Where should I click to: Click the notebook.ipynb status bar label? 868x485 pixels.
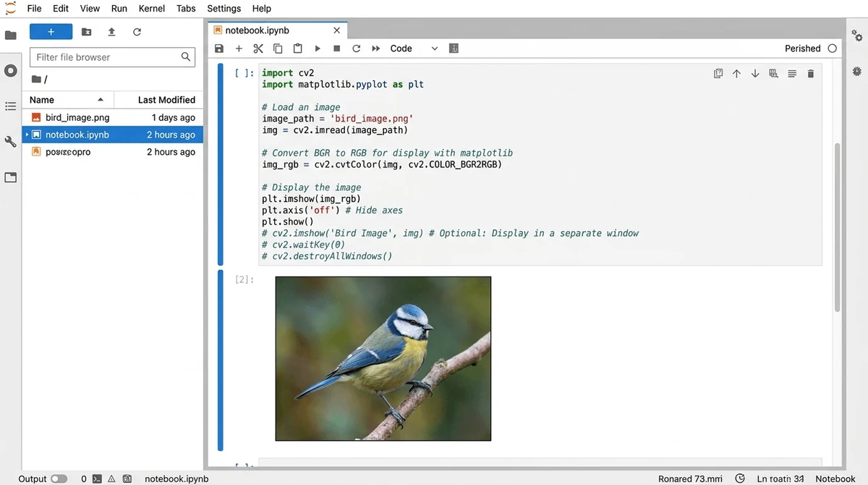point(176,478)
